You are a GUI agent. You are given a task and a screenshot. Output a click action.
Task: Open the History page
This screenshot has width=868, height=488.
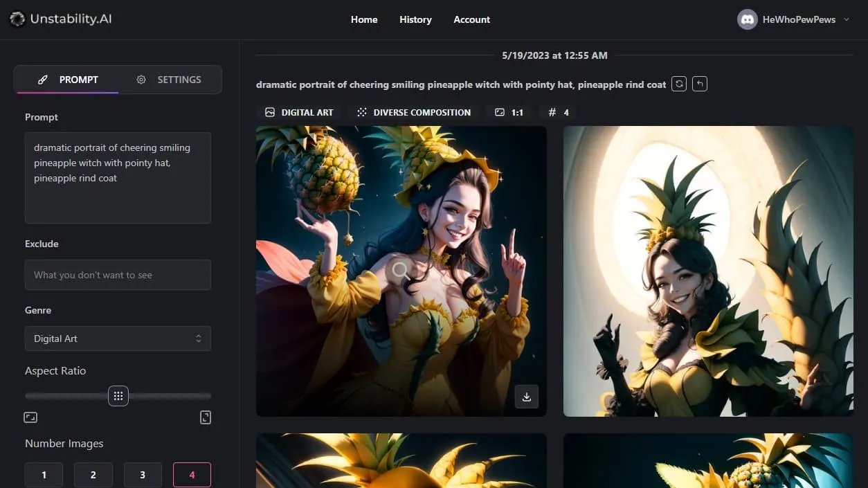[x=415, y=19]
